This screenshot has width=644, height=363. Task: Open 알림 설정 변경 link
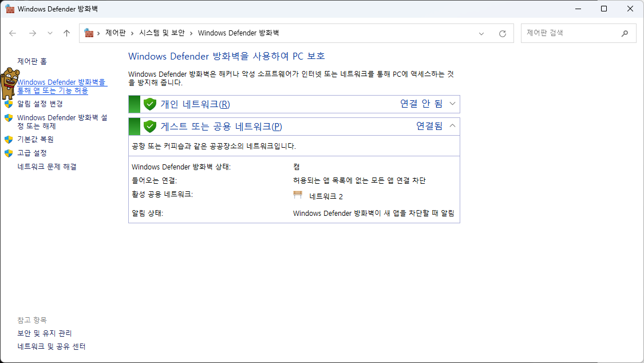(x=40, y=104)
